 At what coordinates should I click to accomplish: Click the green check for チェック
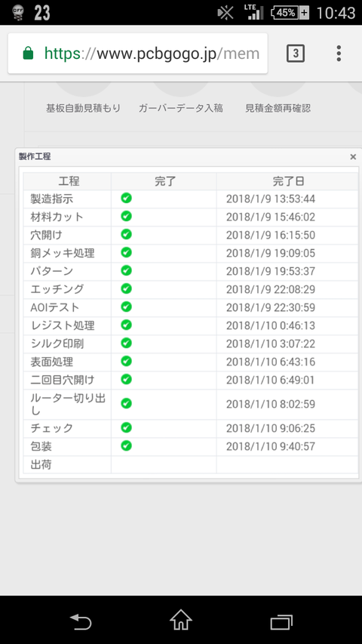(127, 427)
